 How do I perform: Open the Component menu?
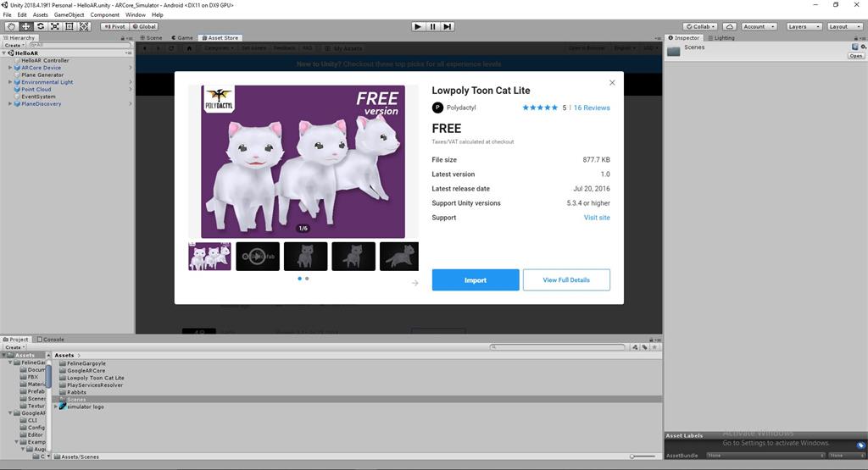click(x=104, y=15)
